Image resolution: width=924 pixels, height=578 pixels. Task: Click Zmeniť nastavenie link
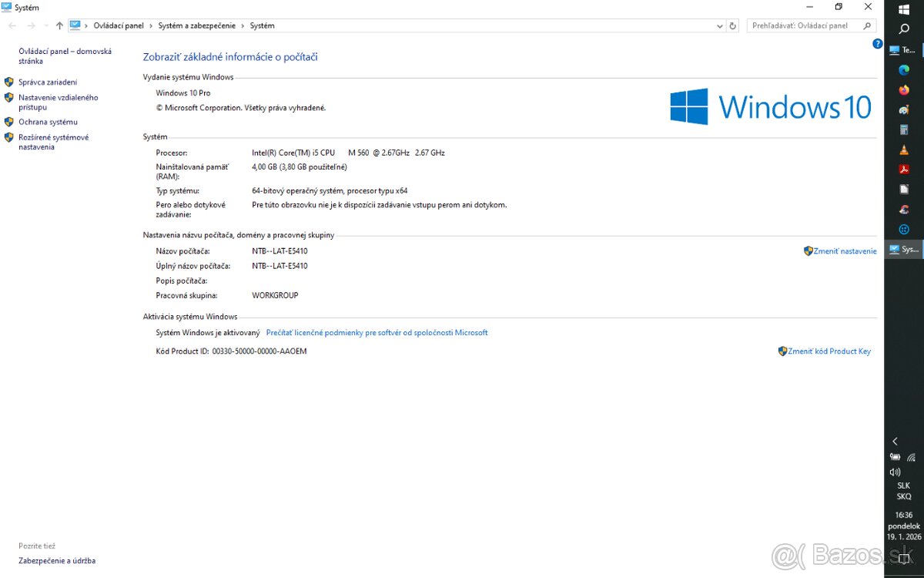click(x=845, y=251)
